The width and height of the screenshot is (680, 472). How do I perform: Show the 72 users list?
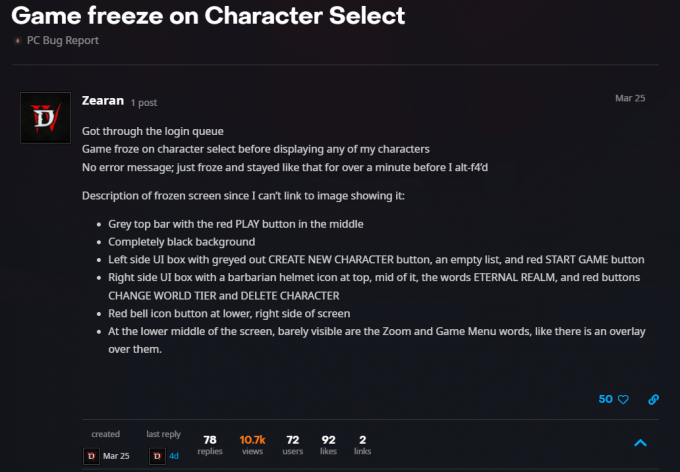point(293,445)
